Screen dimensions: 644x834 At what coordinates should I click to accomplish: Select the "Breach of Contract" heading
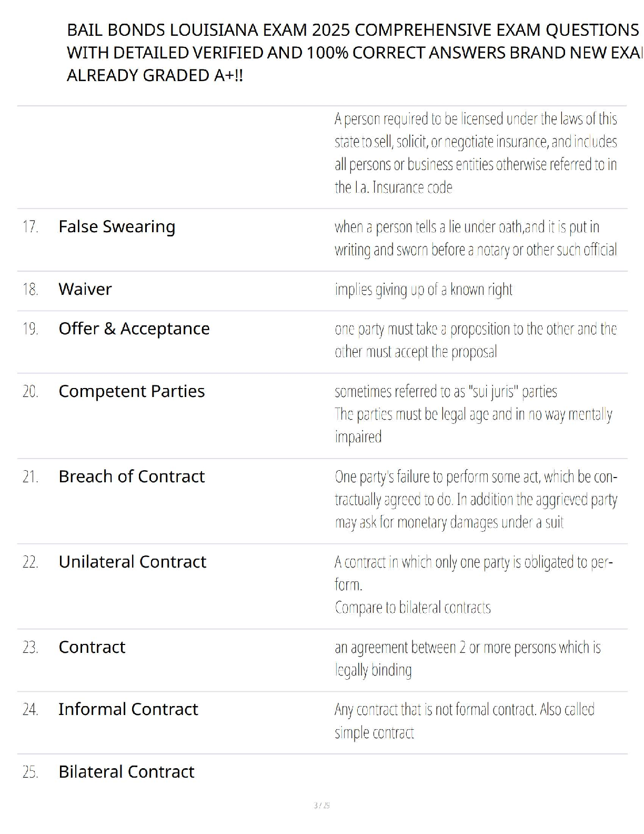pos(132,476)
